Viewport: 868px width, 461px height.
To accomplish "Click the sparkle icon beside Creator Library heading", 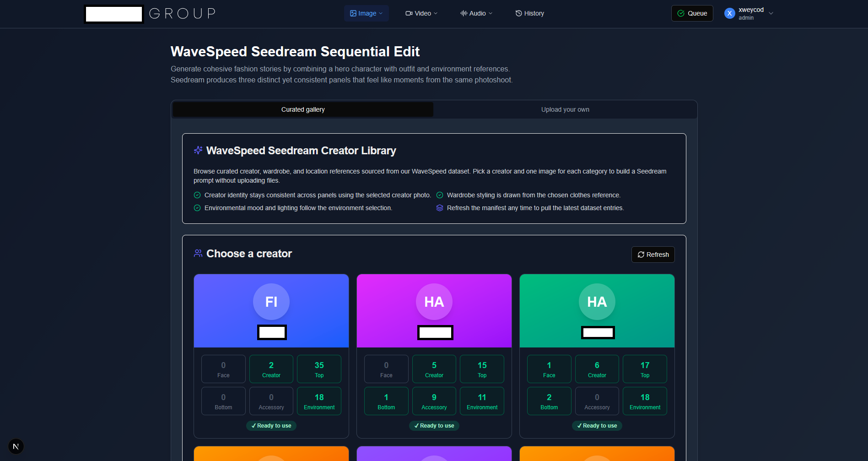I will [198, 150].
